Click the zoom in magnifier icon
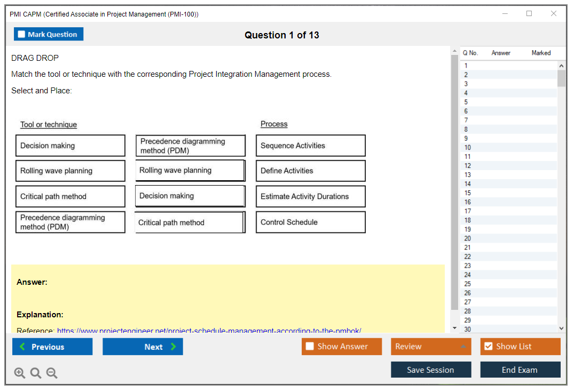Viewport: 574px width, 392px height. click(x=20, y=373)
